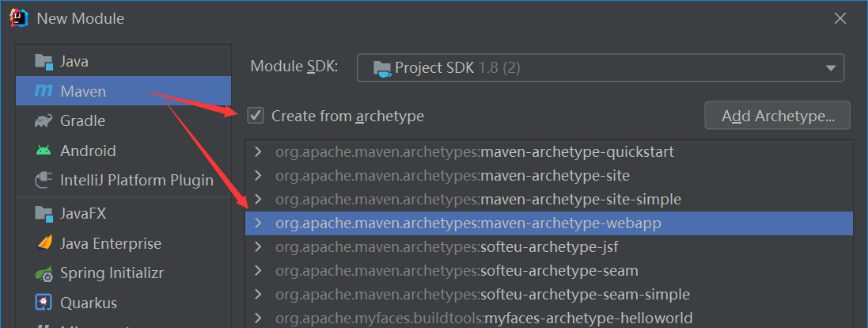
Task: Click the 'New Module' title text
Action: [x=80, y=19]
